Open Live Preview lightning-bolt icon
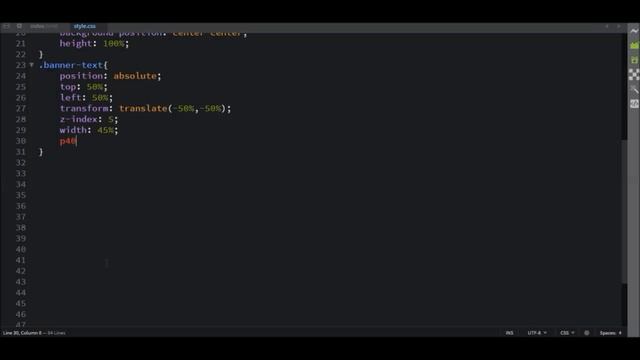 634,31
